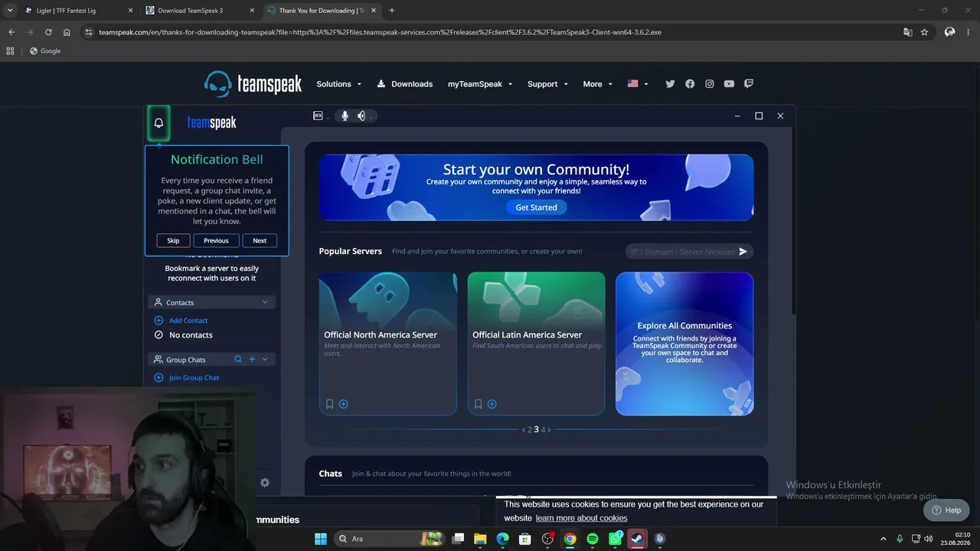Click the Chrome profile avatar icon
Image resolution: width=980 pixels, height=551 pixels.
pos(949,32)
